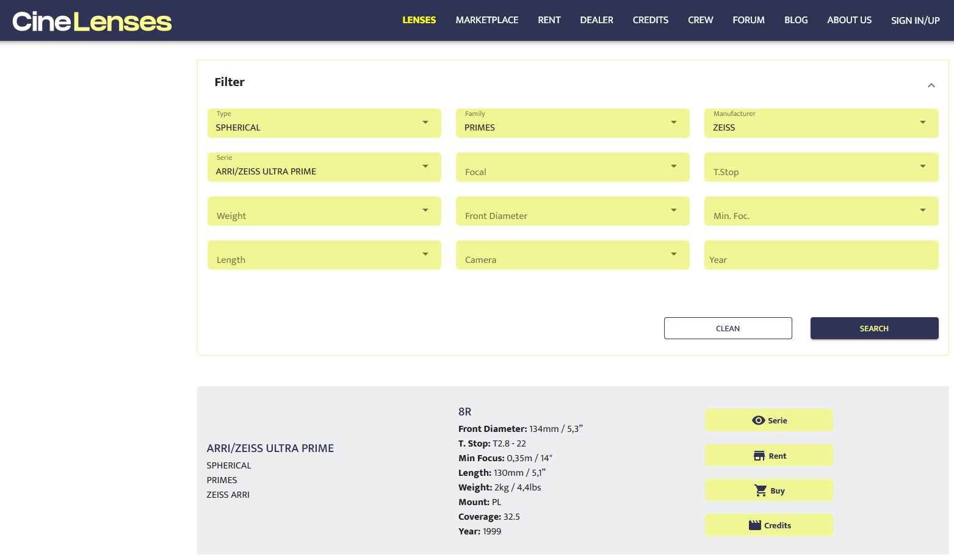Expand the T.Stop dropdown
The height and width of the screenshot is (560, 954).
coord(821,167)
